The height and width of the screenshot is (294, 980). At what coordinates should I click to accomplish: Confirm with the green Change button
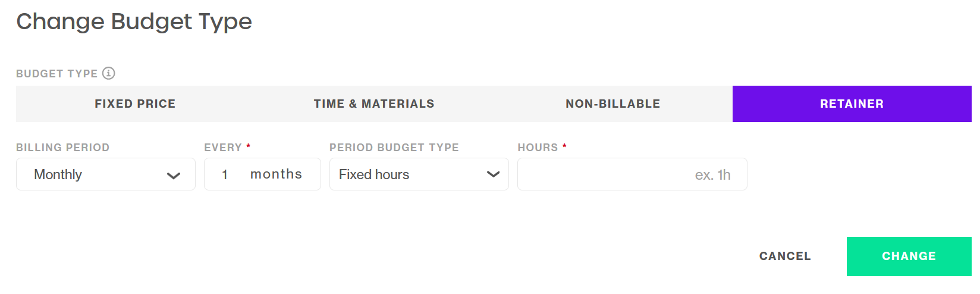coord(909,257)
